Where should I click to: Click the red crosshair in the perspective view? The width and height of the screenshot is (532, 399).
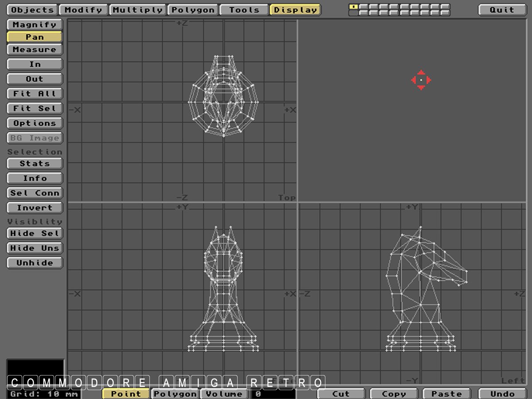(x=421, y=80)
